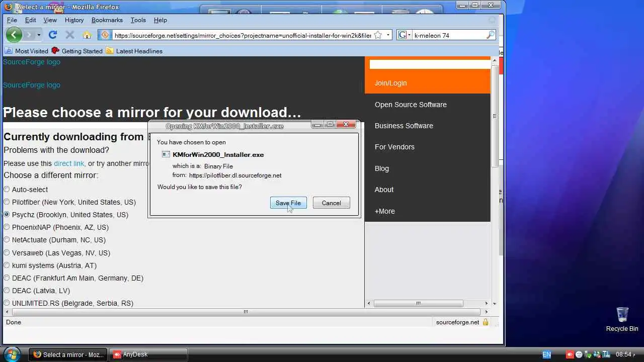Choose the PhoenixNAP (Phoenix, AZ) mirror

7,227
